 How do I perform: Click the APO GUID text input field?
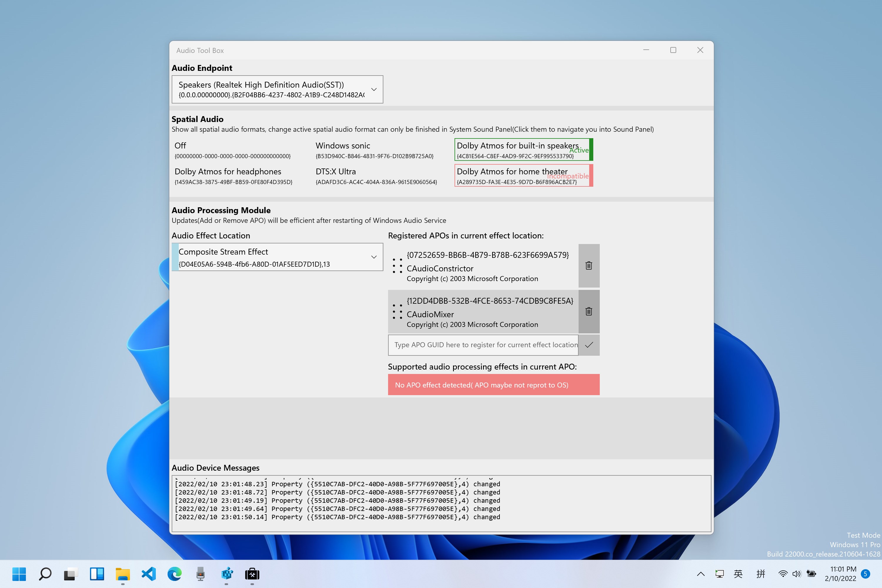click(483, 345)
